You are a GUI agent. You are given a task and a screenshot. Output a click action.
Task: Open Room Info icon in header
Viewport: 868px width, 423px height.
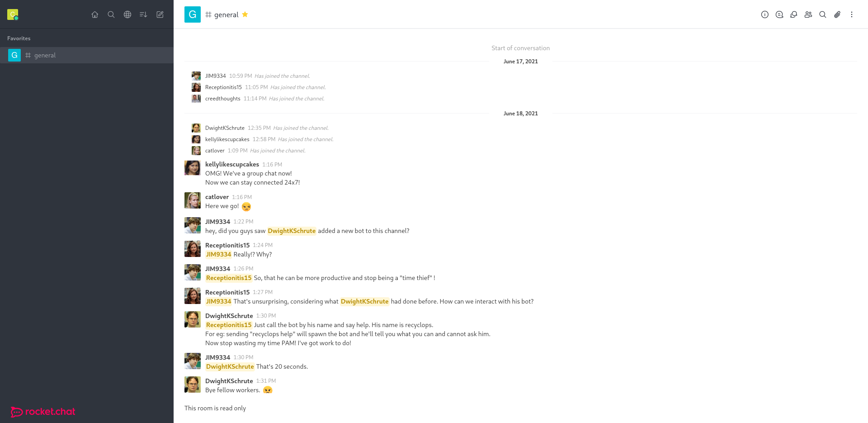tap(765, 14)
